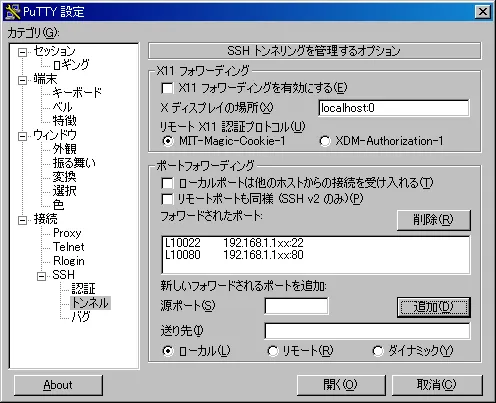Open セッション category
Screen dimensions: 496x403
coord(54,51)
